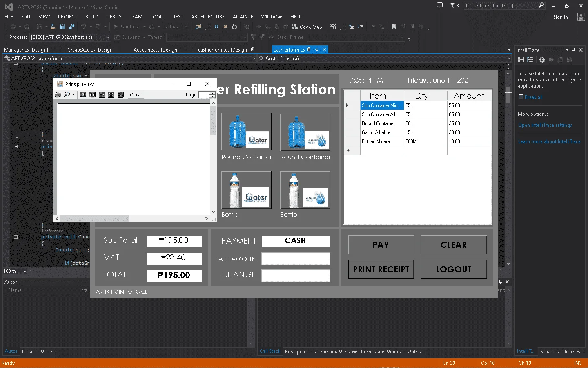This screenshot has width=588, height=368.
Task: Open the notifications flag showing 8
Action: (x=454, y=5)
